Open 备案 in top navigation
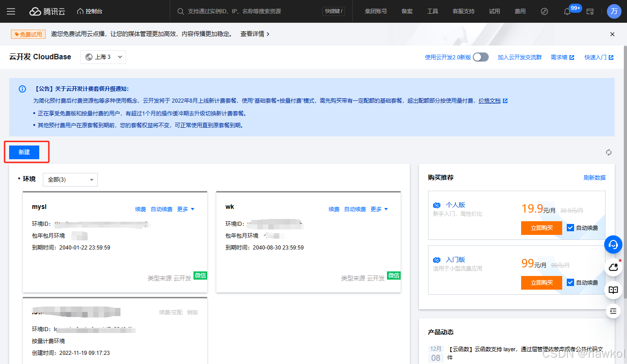The image size is (627, 364). [407, 11]
